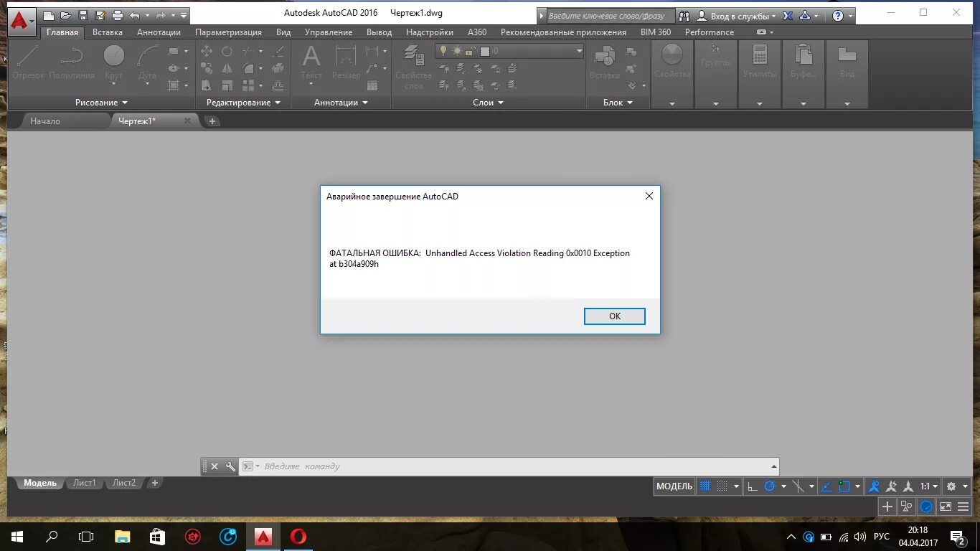Expand the Слои panel flyout
Screen dimensions: 980x551
tap(489, 103)
